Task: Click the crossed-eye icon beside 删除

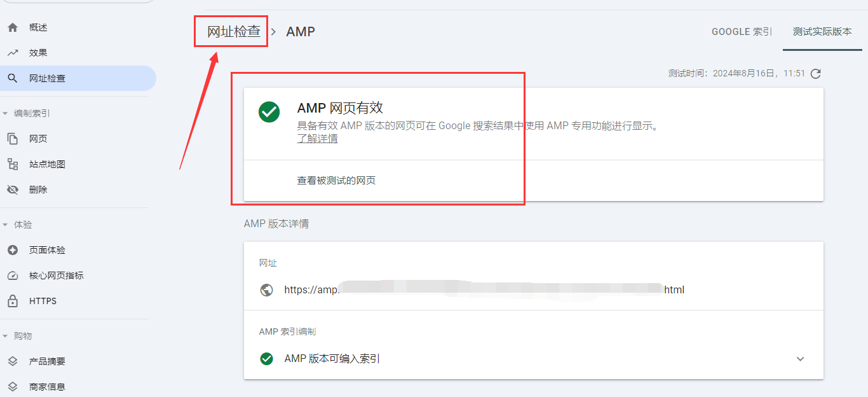Action: pos(12,190)
